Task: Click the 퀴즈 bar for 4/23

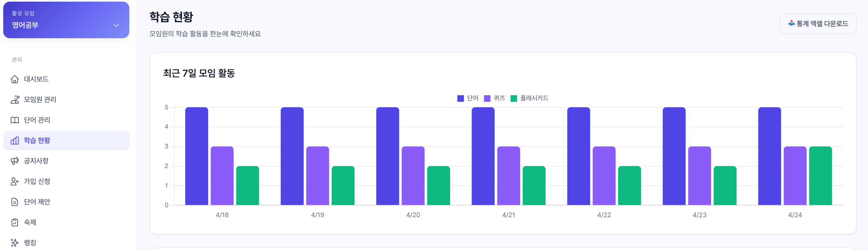Action: pyautogui.click(x=699, y=176)
